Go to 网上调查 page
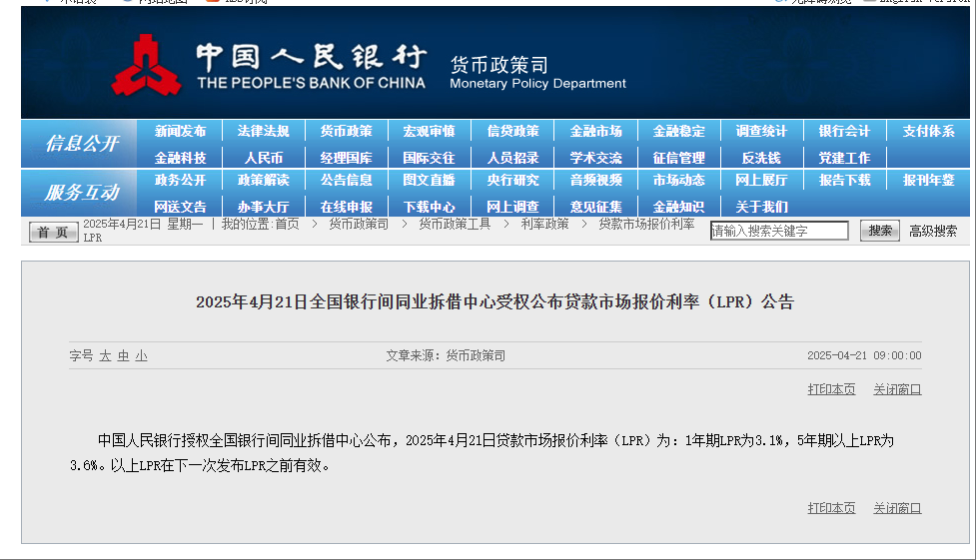This screenshot has width=976, height=560. (512, 208)
